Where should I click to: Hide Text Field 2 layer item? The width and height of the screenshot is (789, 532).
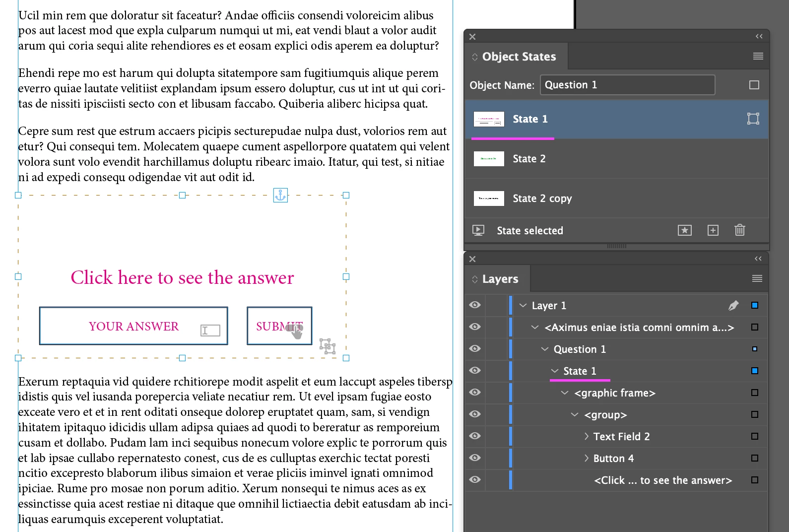click(475, 436)
